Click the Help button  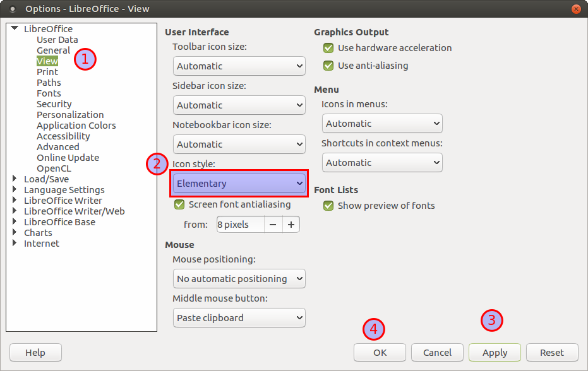click(x=35, y=353)
